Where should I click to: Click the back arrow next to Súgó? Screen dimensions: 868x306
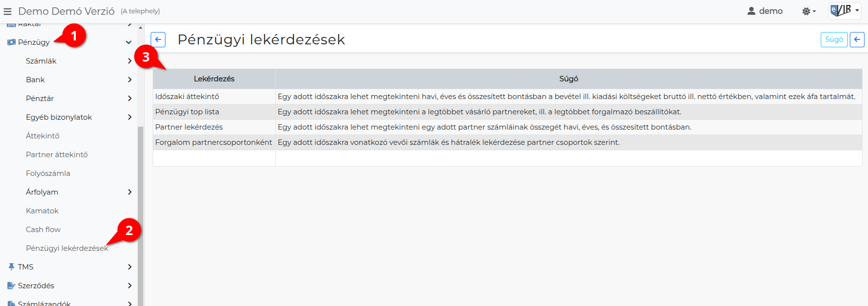click(x=857, y=39)
